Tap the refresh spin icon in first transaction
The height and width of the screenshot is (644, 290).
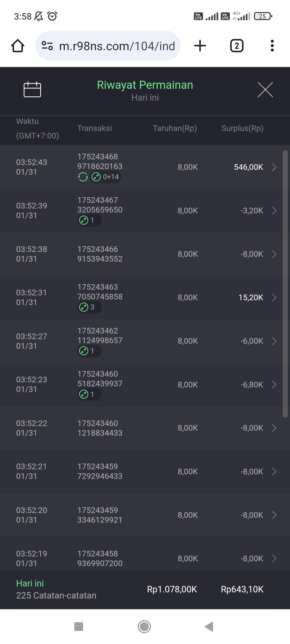[x=83, y=177]
